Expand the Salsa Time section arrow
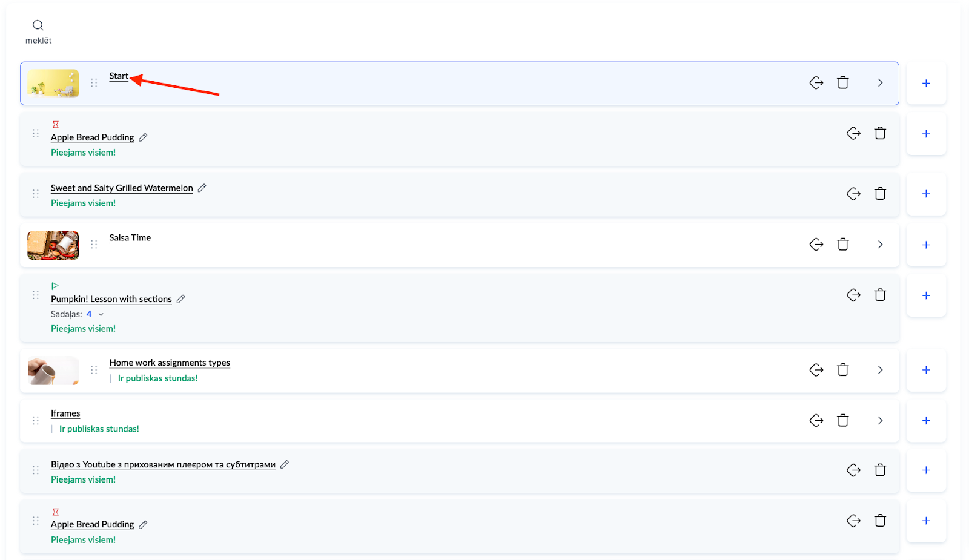The width and height of the screenshot is (969, 560). [x=880, y=245]
